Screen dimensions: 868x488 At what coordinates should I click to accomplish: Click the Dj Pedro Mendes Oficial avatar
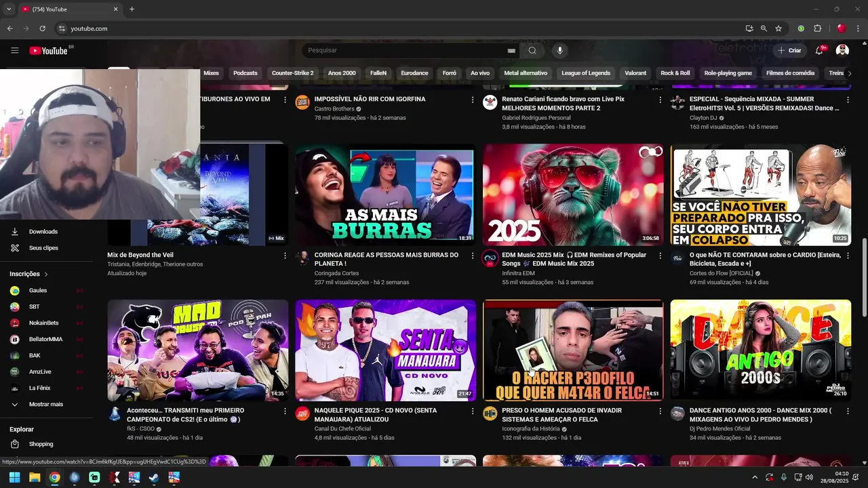tap(677, 413)
